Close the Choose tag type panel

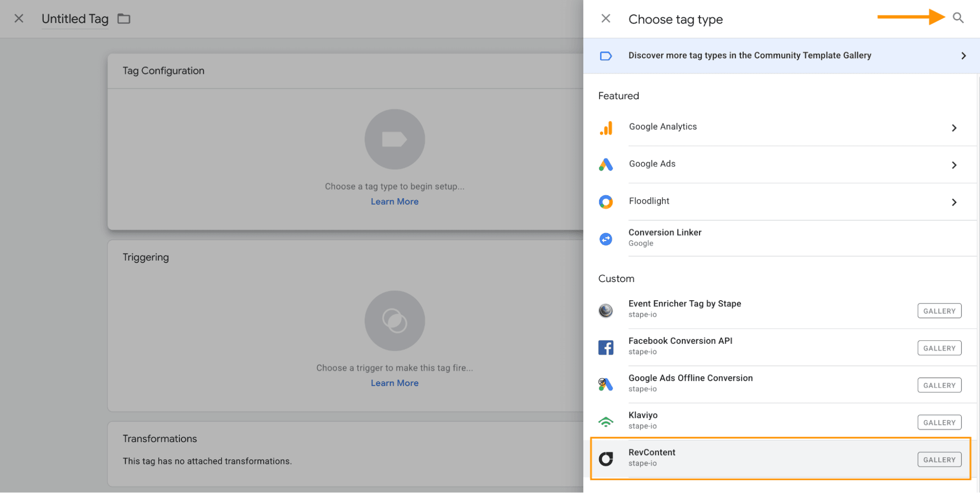pos(606,18)
